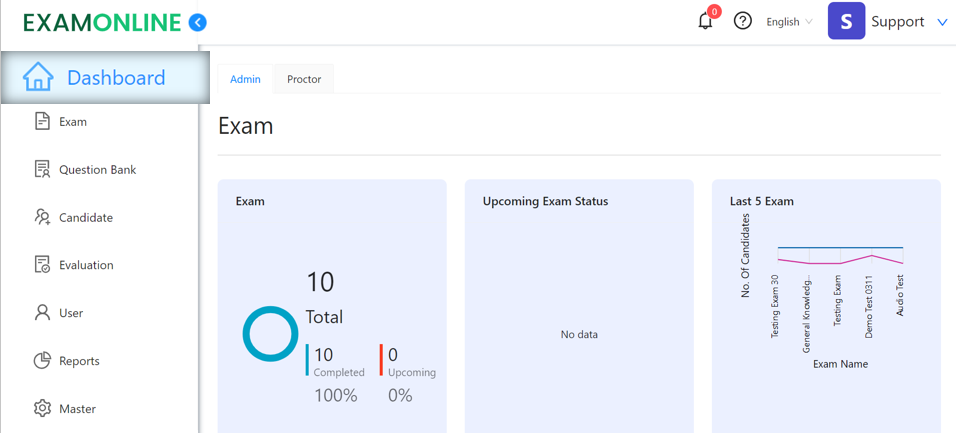Collapse sidebar with blue arrow button
Screen dimensions: 957x433
click(198, 23)
